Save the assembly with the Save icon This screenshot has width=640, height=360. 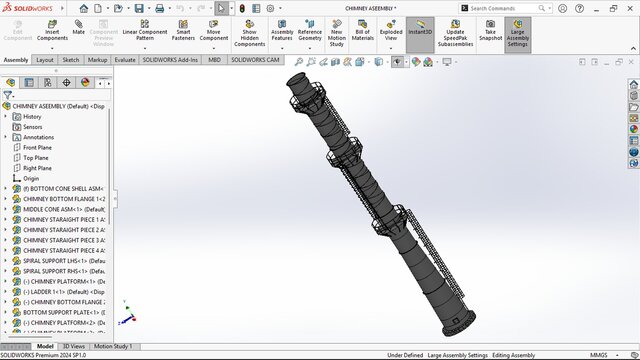point(139,8)
